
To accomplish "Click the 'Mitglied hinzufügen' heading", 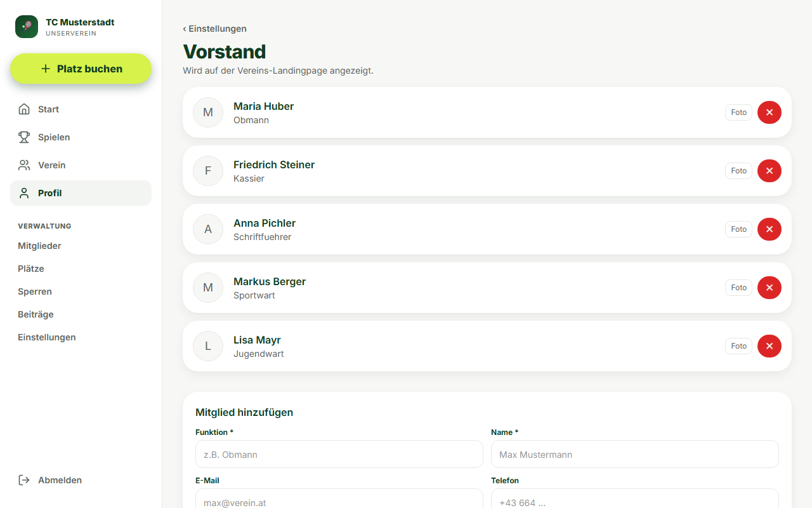I will pos(244,412).
